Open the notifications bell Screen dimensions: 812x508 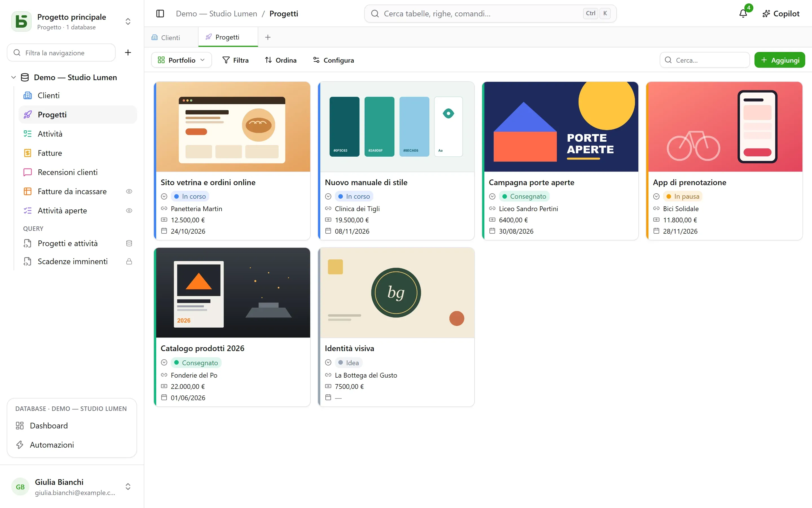[743, 14]
